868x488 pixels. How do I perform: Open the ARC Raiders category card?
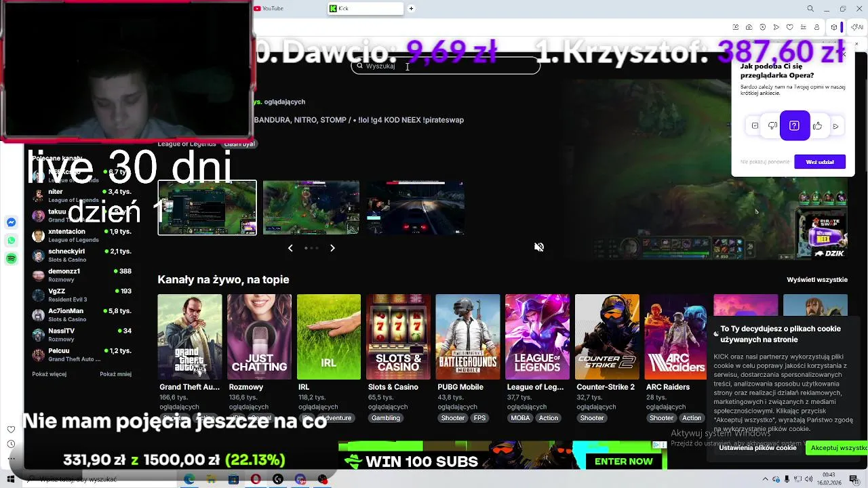pyautogui.click(x=676, y=337)
